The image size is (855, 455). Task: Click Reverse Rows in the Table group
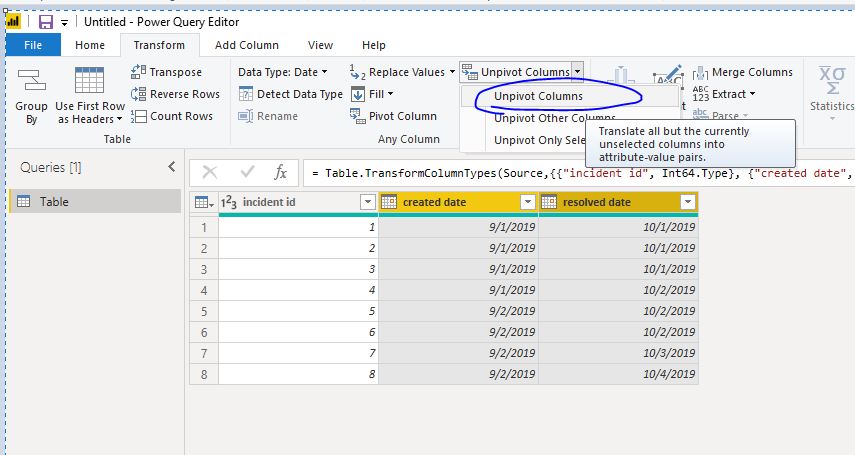click(175, 94)
